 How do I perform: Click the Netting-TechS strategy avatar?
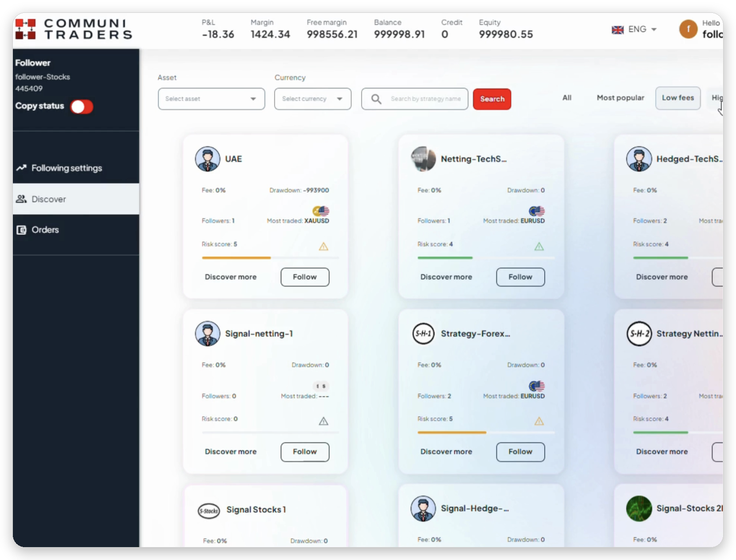pyautogui.click(x=423, y=159)
